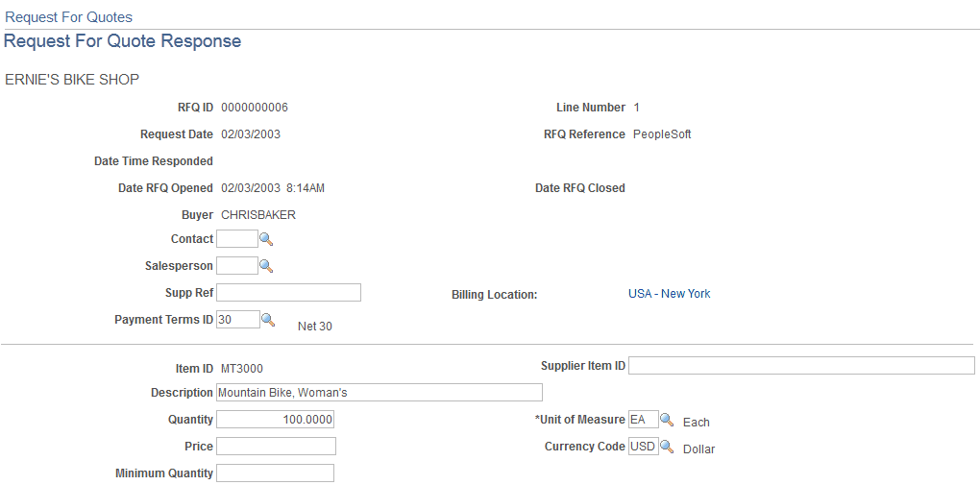The width and height of the screenshot is (980, 485).
Task: Click the Buyer value CHRISBAKER
Action: [x=258, y=215]
